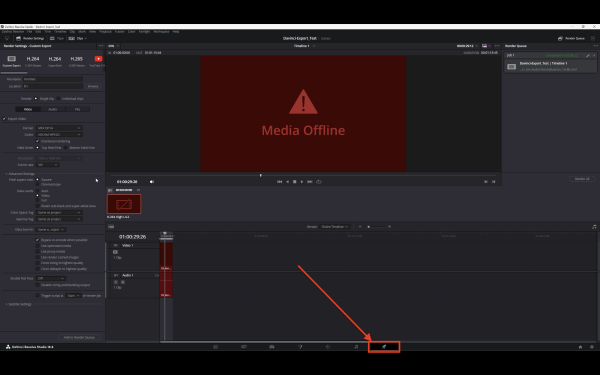Open project settings gear icon
The height and width of the screenshot is (375, 600).
[592, 347]
